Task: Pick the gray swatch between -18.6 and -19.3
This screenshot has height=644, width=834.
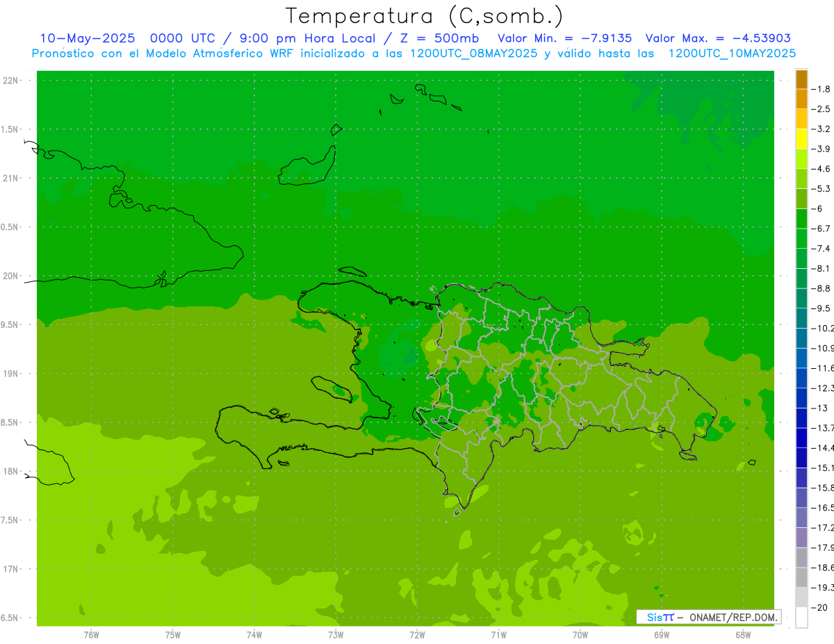Action: [801, 577]
